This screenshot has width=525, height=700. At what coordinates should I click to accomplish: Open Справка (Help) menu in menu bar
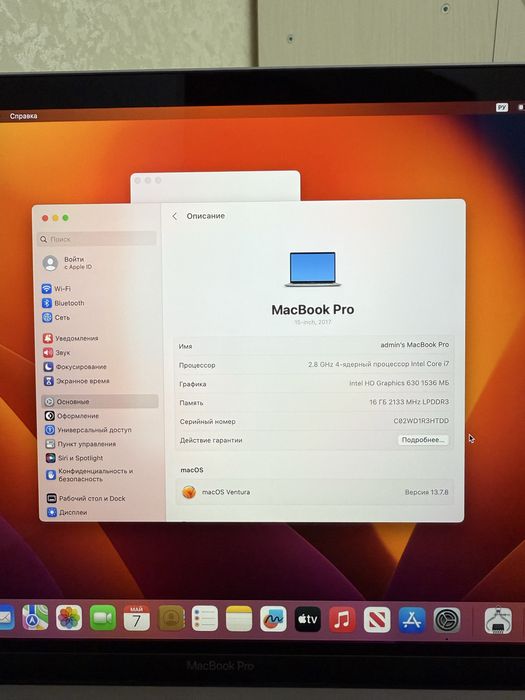point(24,116)
